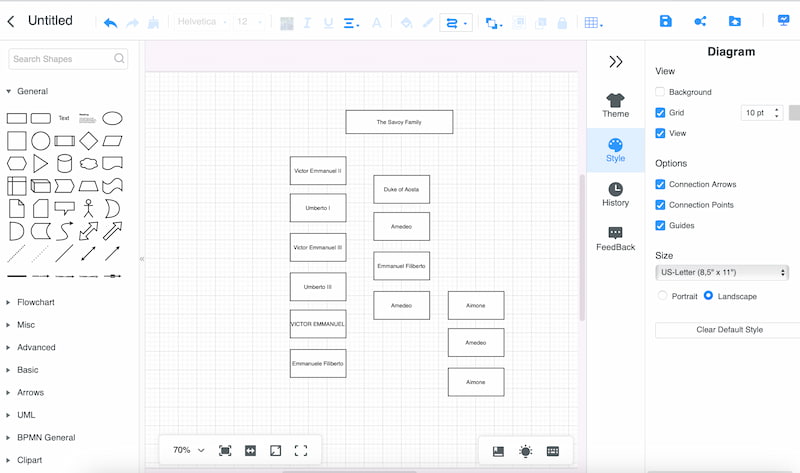Open the insert table dropdown
The width and height of the screenshot is (800, 473).
click(593, 23)
